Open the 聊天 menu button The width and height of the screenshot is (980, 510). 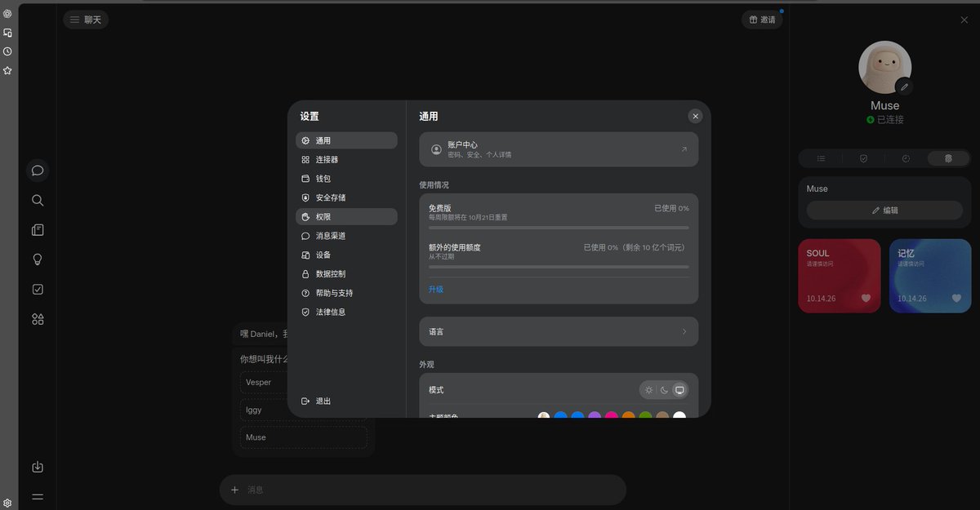pos(86,20)
